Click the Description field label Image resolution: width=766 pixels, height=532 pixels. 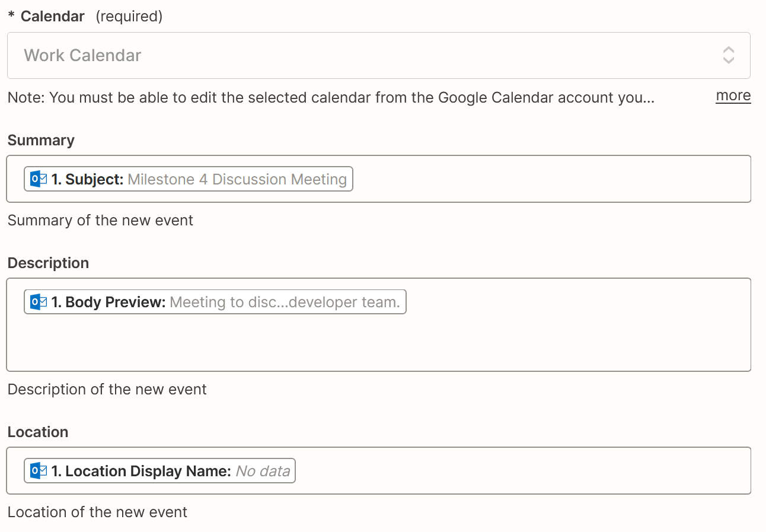point(48,263)
